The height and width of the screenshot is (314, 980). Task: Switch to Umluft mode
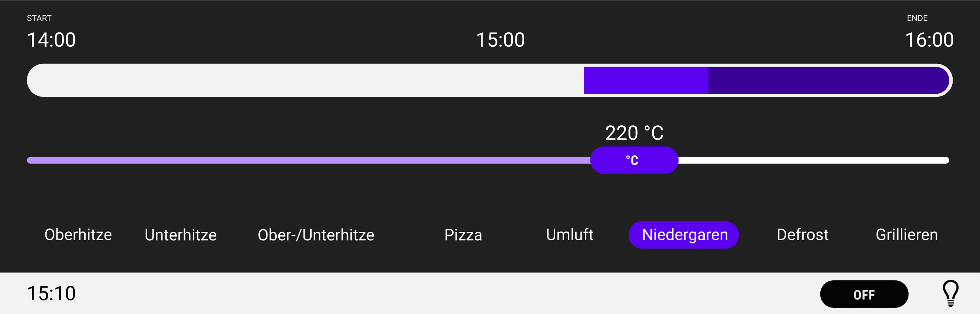pos(569,235)
